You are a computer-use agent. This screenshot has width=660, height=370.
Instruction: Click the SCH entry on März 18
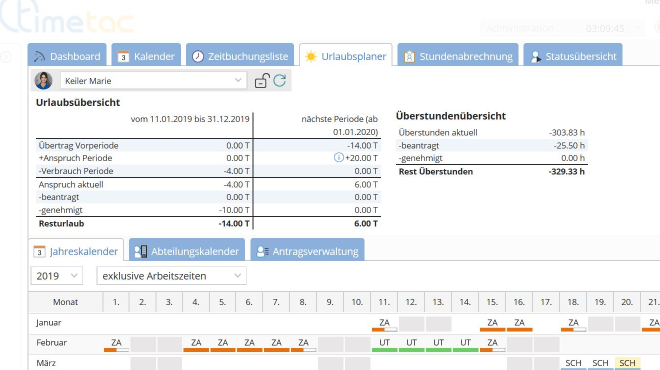click(x=573, y=364)
